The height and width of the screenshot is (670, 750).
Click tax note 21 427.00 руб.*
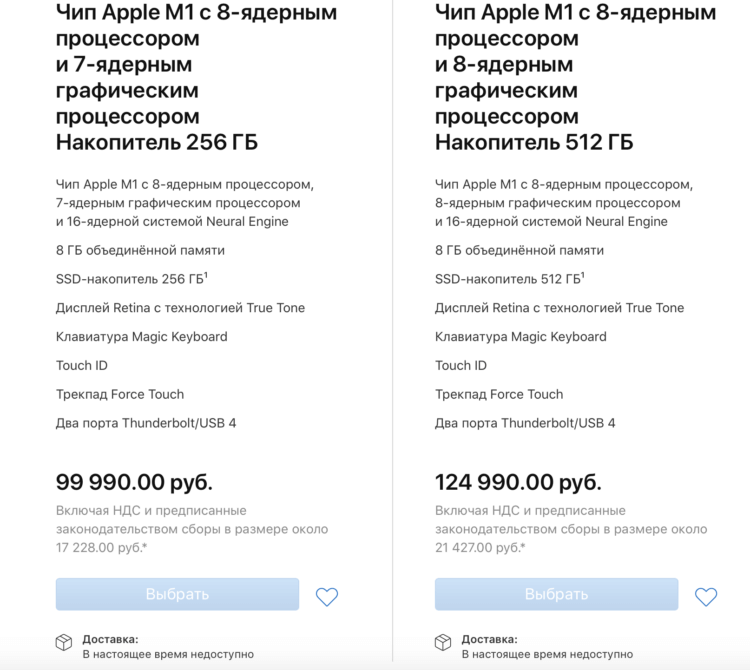[x=480, y=548]
